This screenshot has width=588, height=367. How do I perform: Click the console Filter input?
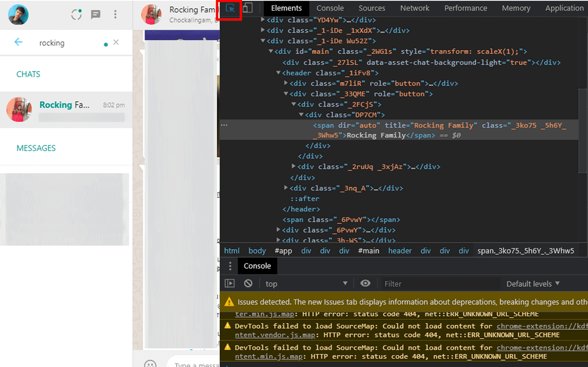(441, 284)
